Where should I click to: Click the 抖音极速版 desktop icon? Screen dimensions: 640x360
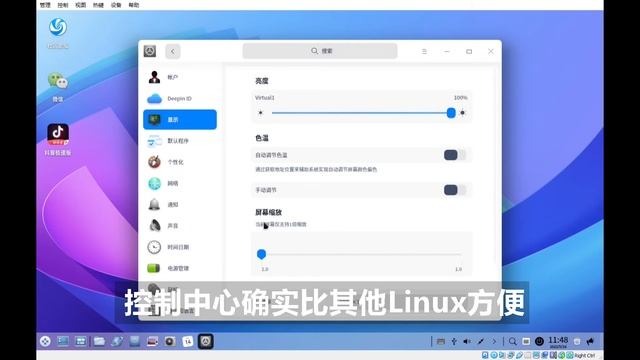pos(58,140)
